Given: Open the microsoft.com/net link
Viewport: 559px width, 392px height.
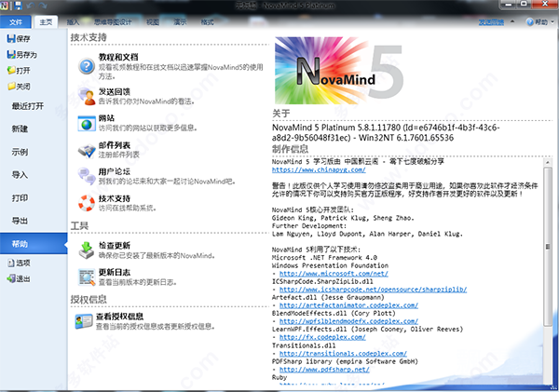Looking at the screenshot, I should [334, 274].
